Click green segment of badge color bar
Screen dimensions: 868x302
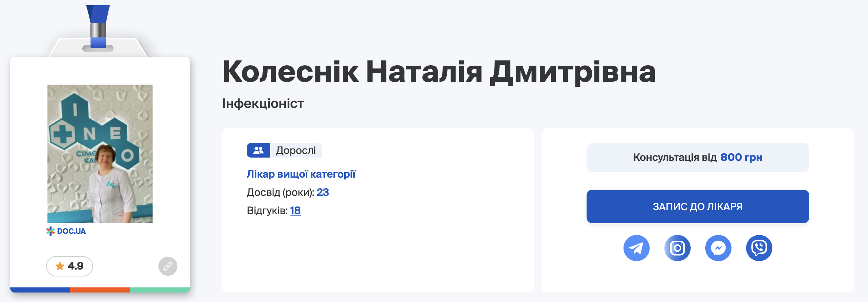[x=160, y=290]
